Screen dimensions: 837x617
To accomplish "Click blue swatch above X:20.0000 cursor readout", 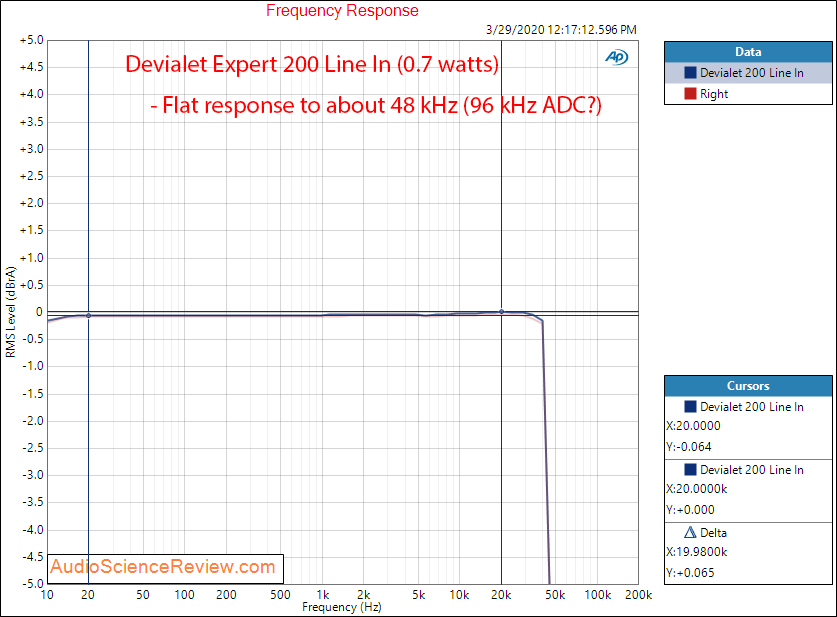I will click(x=690, y=407).
